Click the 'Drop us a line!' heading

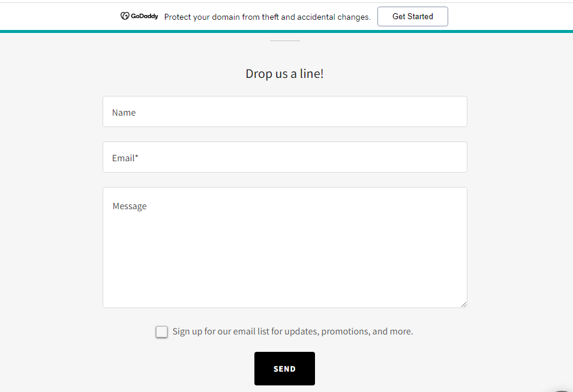point(284,74)
